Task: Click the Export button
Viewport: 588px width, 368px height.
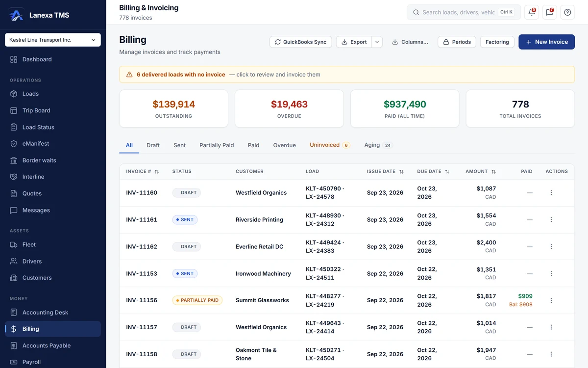Action: point(354,42)
